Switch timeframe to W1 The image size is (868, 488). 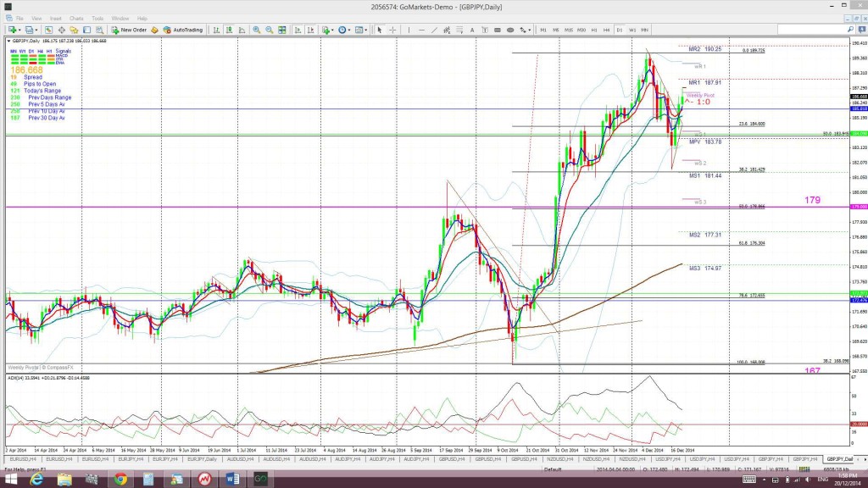pyautogui.click(x=632, y=30)
